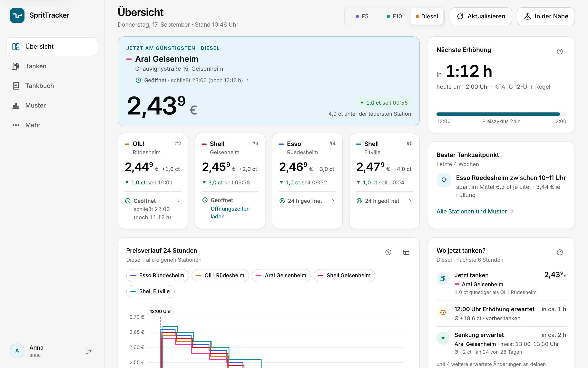The height and width of the screenshot is (368, 588).
Task: Click the fuel pump icon beside Jetzt tanken
Action: tap(443, 278)
